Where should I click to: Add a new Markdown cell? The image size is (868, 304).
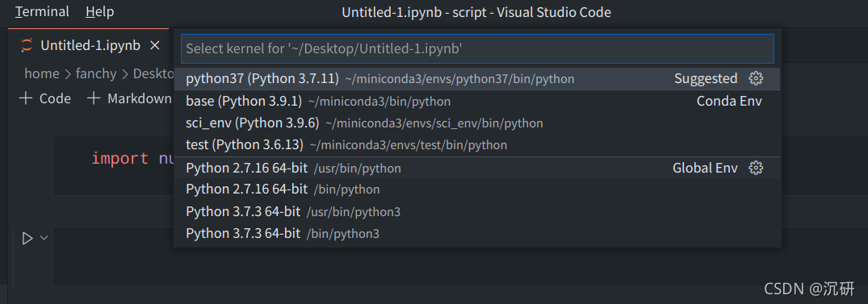130,99
